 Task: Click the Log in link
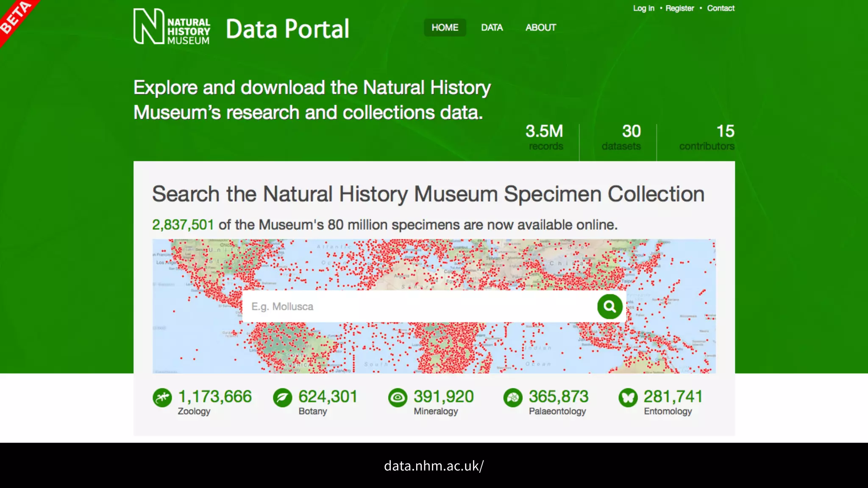[x=643, y=8]
